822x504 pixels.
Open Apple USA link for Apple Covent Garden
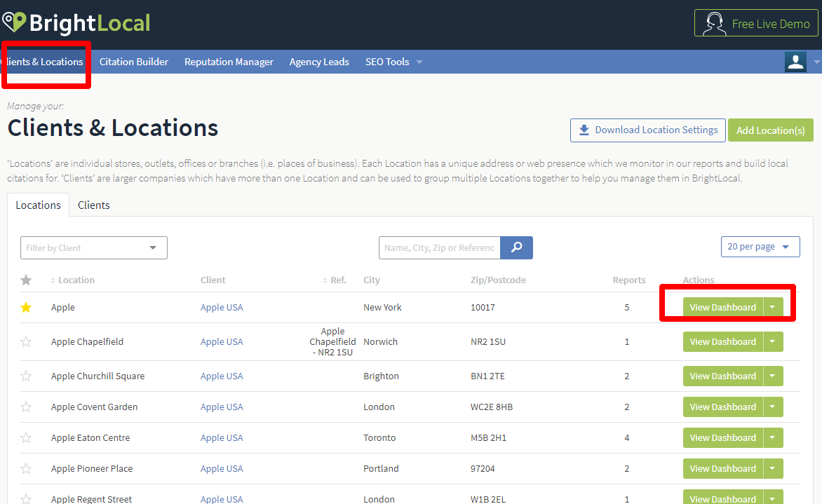point(222,407)
